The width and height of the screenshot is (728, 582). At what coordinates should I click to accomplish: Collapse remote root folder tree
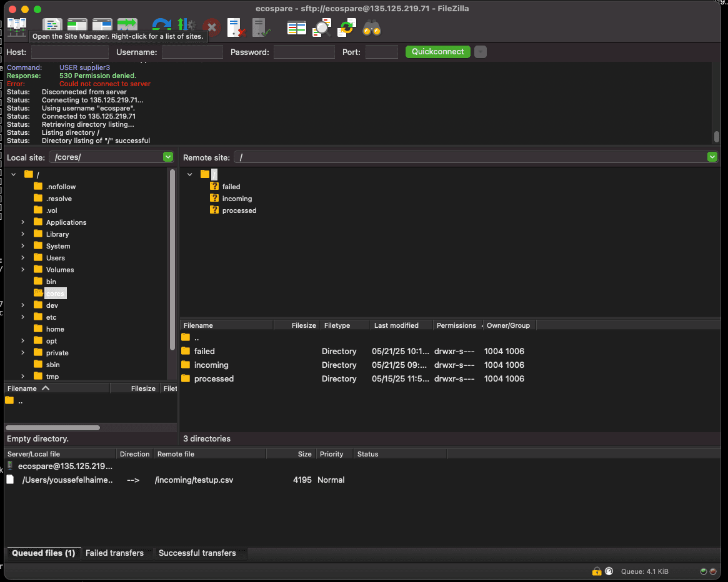(x=190, y=174)
